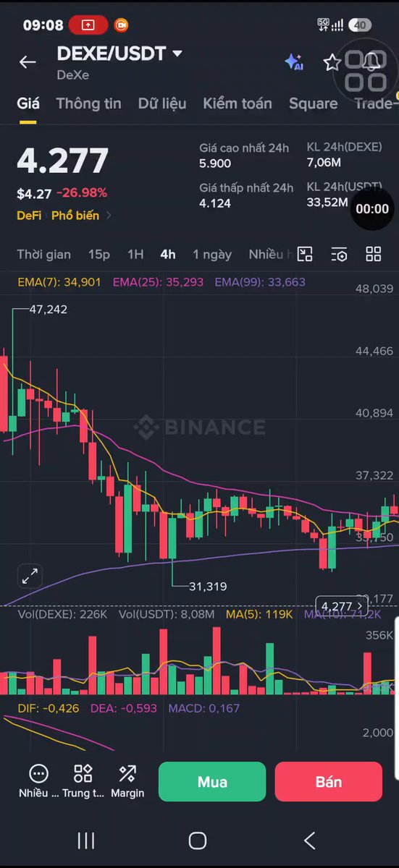
Task: Select the 4h interval
Action: point(168,254)
